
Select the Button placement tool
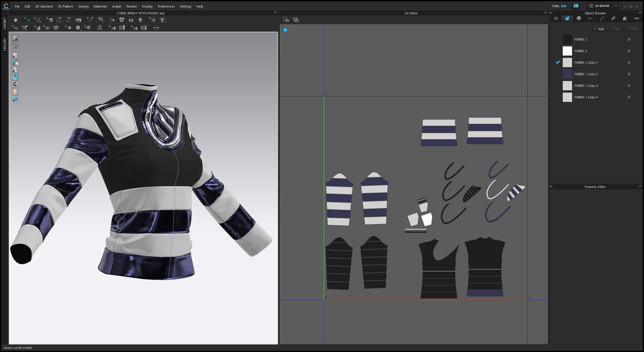tap(78, 28)
